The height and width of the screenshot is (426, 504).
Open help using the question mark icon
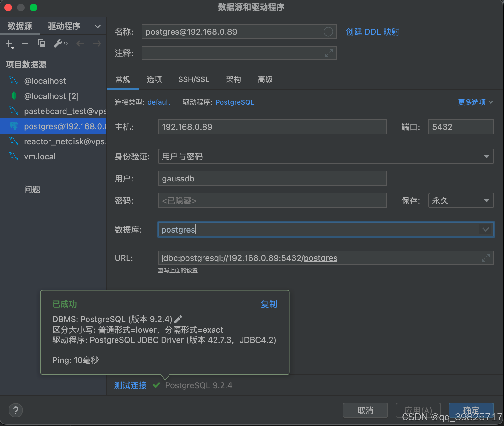[16, 410]
